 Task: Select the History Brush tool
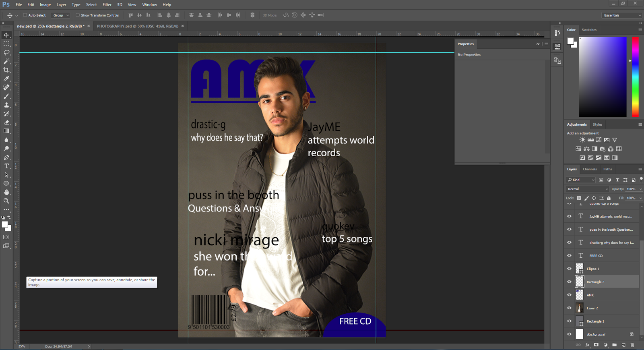click(6, 114)
